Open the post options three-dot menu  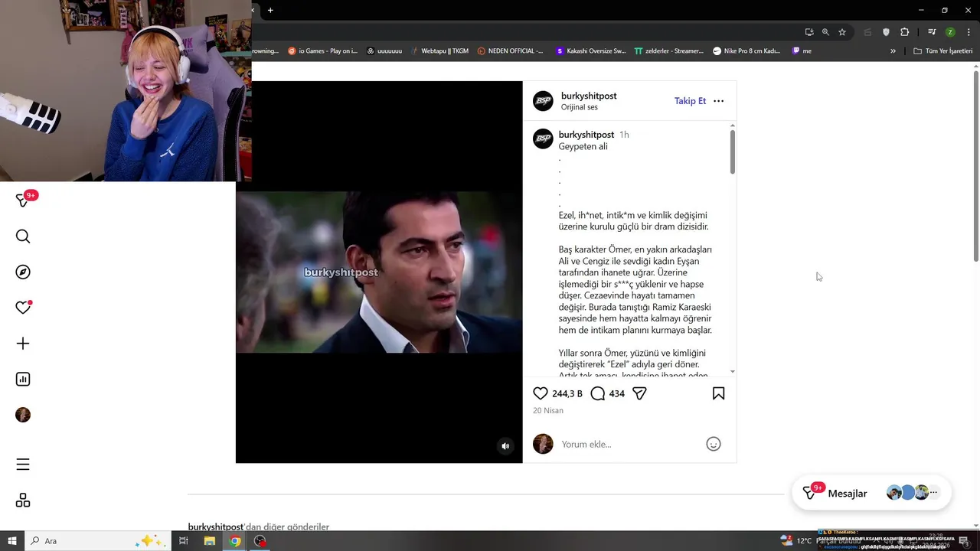point(718,101)
